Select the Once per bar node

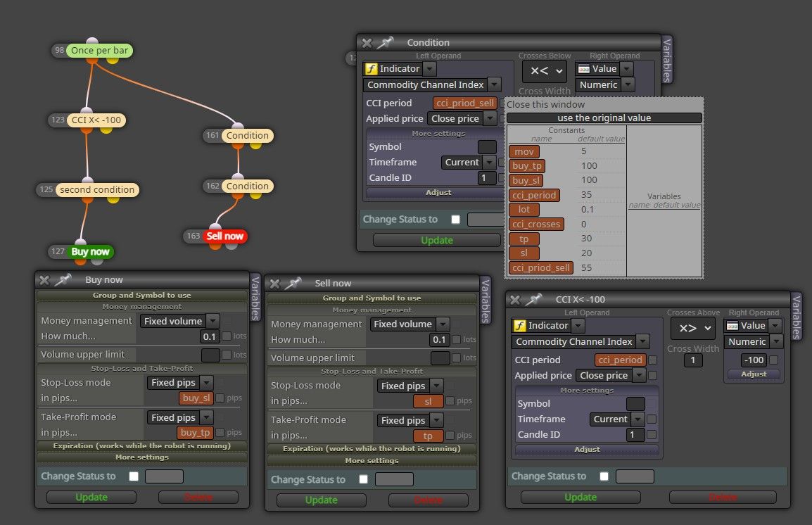[99, 50]
